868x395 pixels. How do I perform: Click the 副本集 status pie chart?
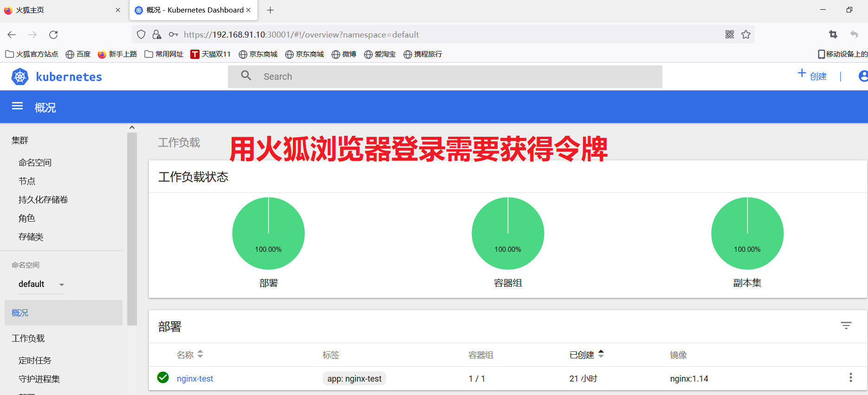click(747, 233)
